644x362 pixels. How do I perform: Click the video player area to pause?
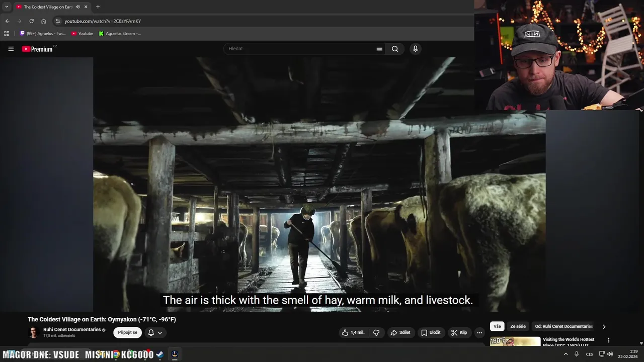[319, 184]
